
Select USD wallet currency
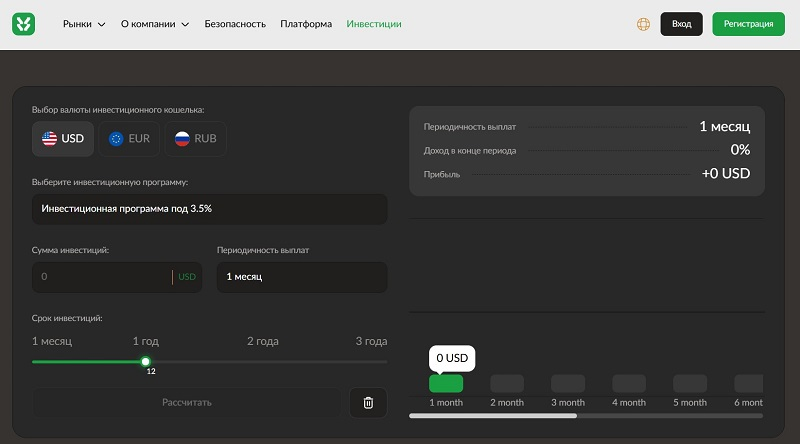pyautogui.click(x=63, y=139)
